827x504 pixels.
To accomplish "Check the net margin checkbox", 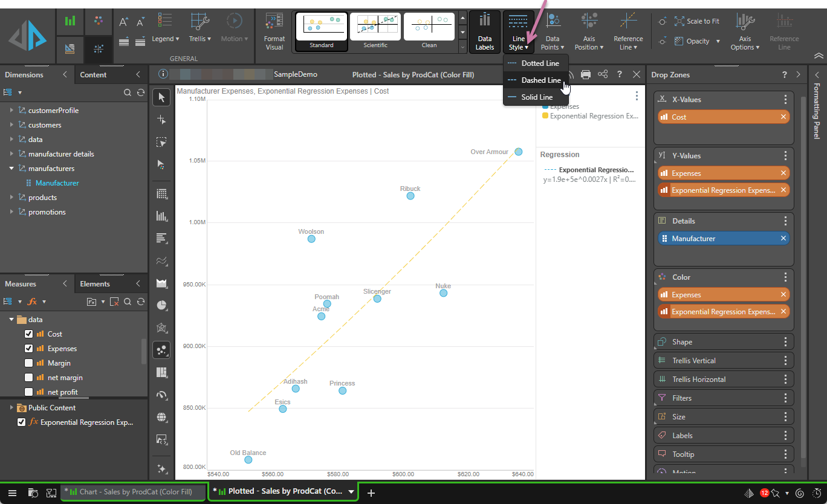I will [x=29, y=378].
